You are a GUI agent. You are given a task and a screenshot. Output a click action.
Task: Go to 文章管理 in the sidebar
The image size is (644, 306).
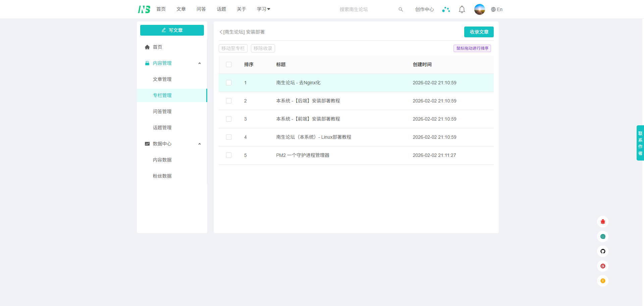pyautogui.click(x=162, y=79)
